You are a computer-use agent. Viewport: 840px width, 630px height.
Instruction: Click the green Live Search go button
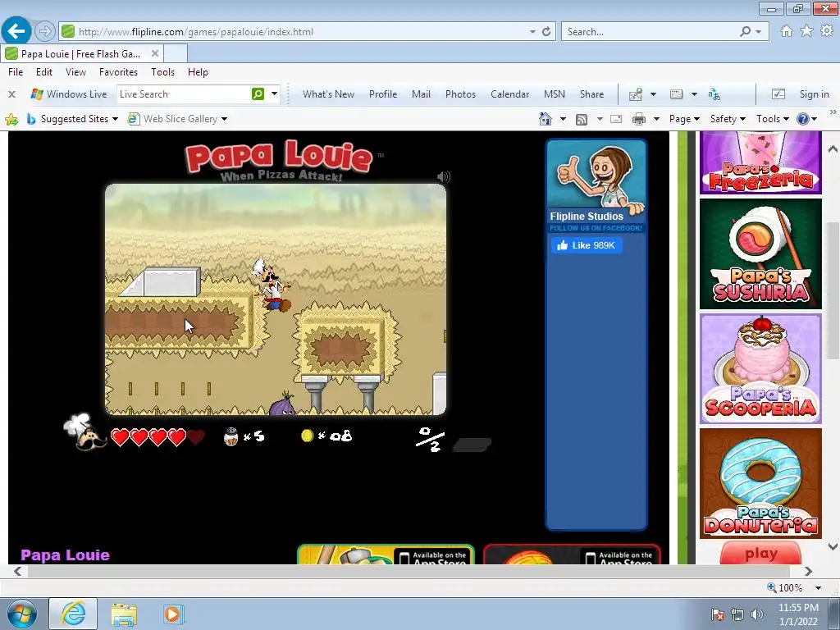coord(258,94)
